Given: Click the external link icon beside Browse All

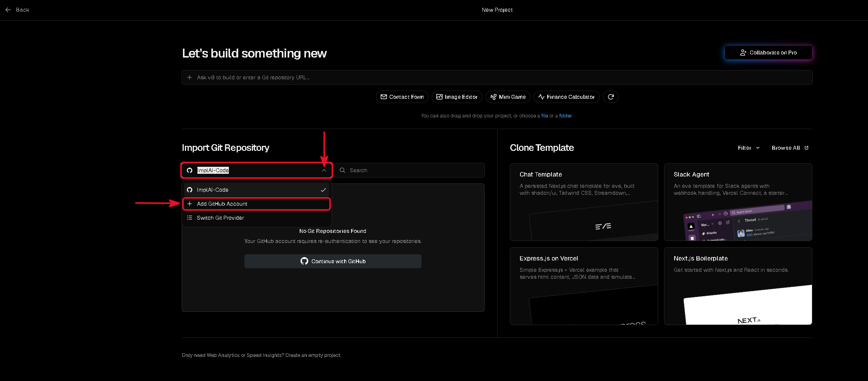Looking at the screenshot, I should pos(807,148).
